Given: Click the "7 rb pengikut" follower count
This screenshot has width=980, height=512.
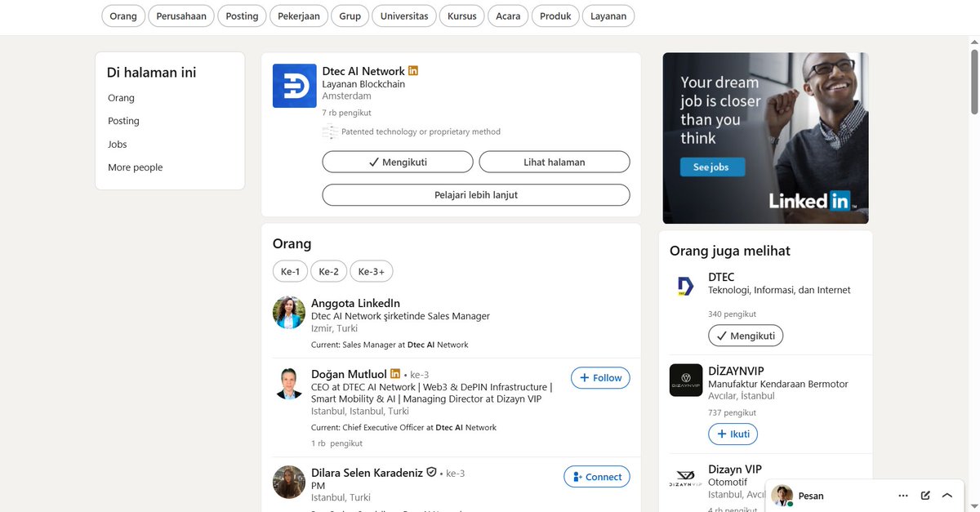Looking at the screenshot, I should pyautogui.click(x=346, y=113).
